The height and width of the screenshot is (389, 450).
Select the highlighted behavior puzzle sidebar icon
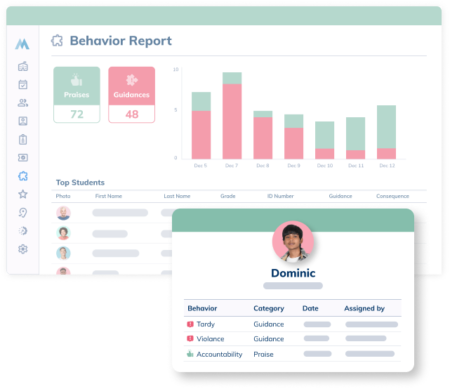coord(23,176)
